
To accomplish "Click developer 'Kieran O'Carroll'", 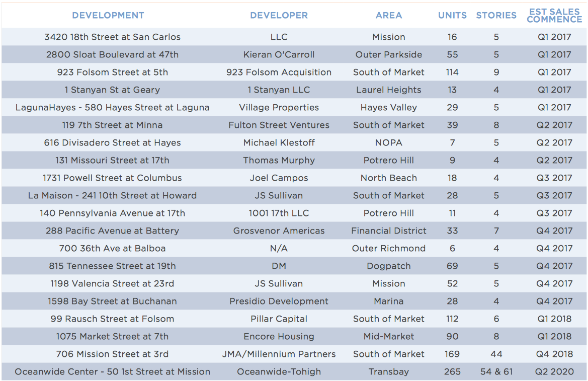I will pyautogui.click(x=279, y=54).
